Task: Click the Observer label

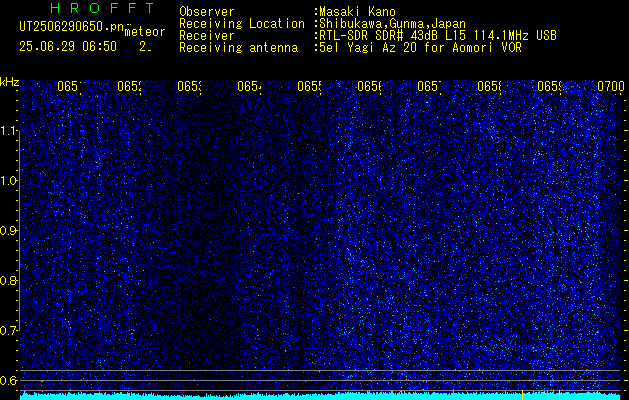Action: click(207, 12)
